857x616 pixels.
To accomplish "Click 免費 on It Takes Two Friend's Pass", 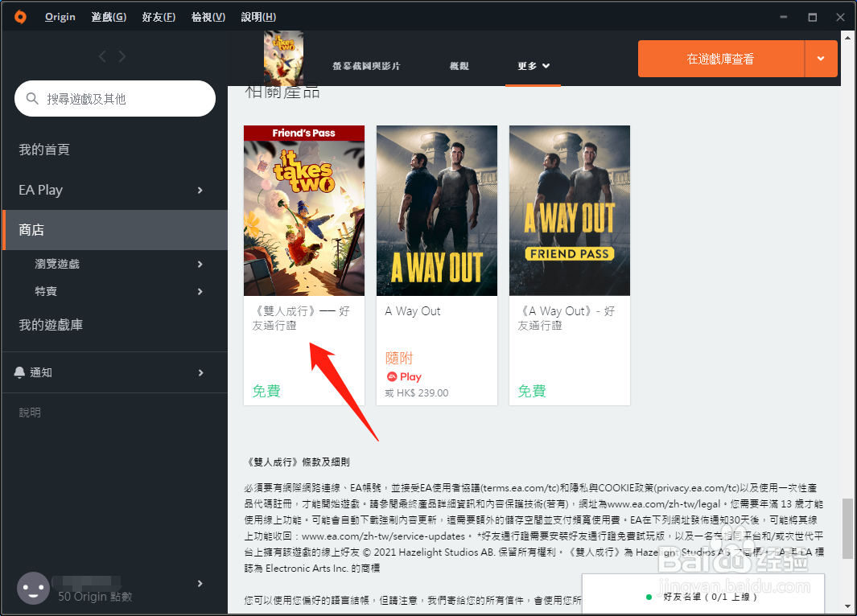I will pos(266,391).
